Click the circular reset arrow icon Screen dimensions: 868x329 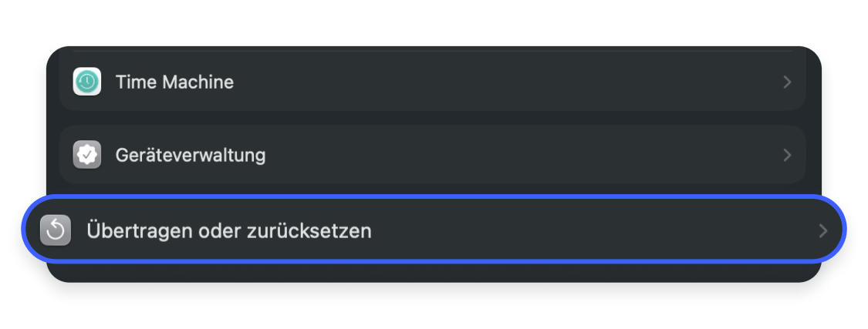point(56,230)
